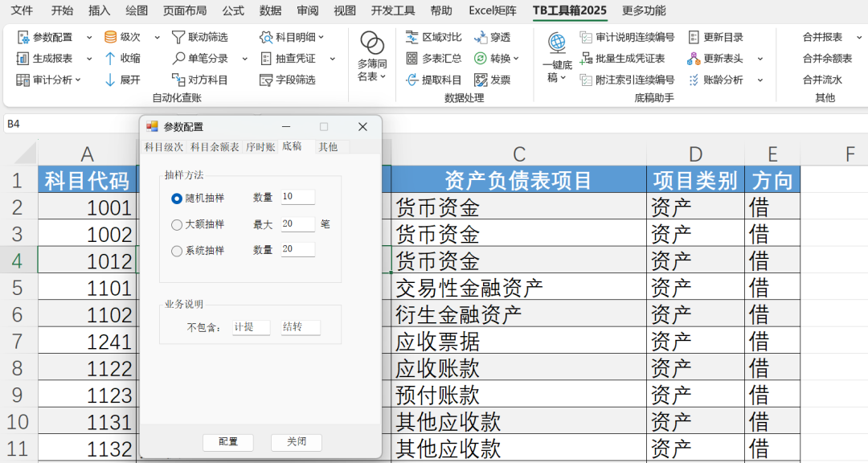Open the 文件 menu

pyautogui.click(x=22, y=10)
